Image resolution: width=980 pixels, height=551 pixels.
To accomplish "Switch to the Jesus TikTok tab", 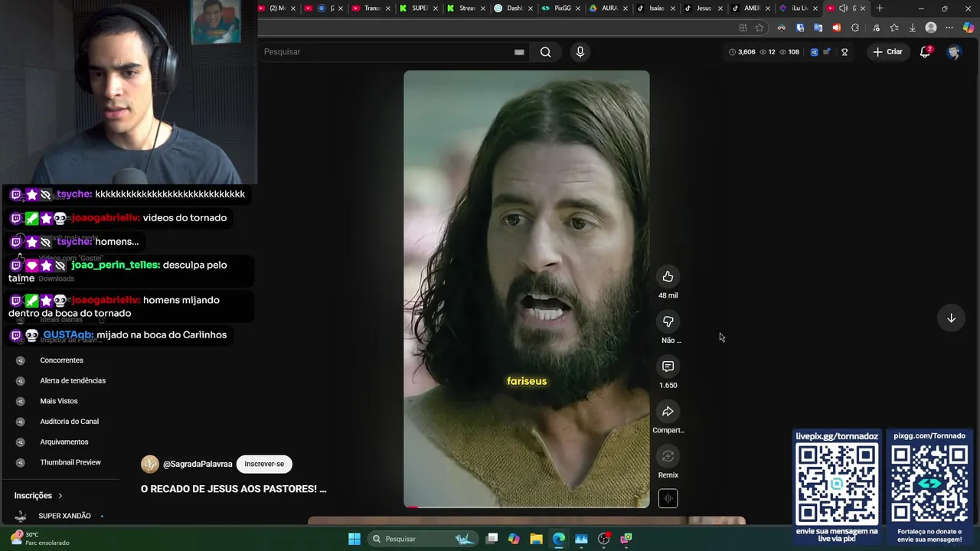I will click(704, 8).
